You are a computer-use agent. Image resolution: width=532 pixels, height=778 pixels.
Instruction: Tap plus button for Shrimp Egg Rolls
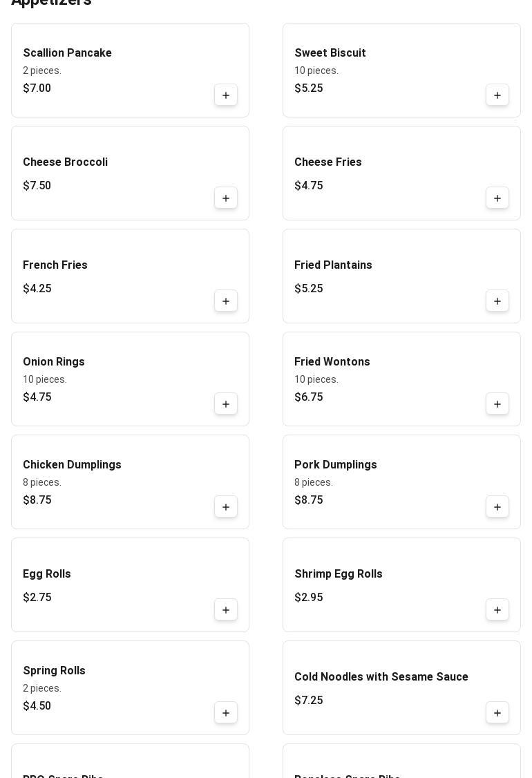click(497, 610)
